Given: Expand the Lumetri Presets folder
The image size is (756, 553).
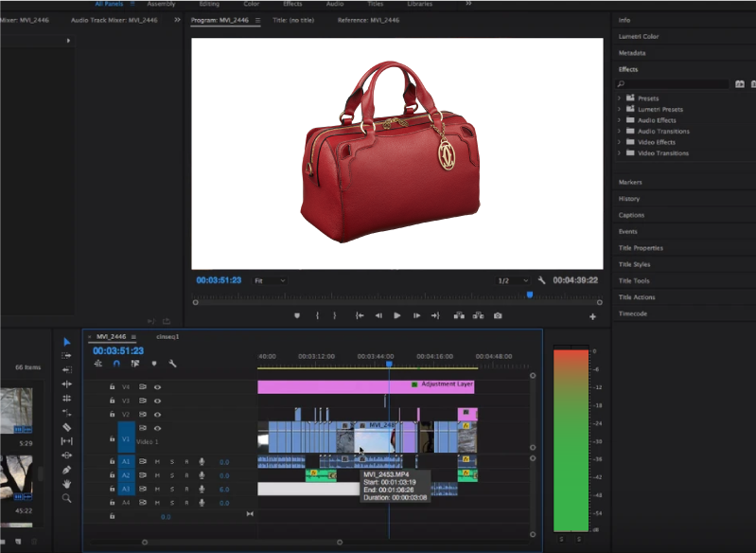Looking at the screenshot, I should coord(619,109).
